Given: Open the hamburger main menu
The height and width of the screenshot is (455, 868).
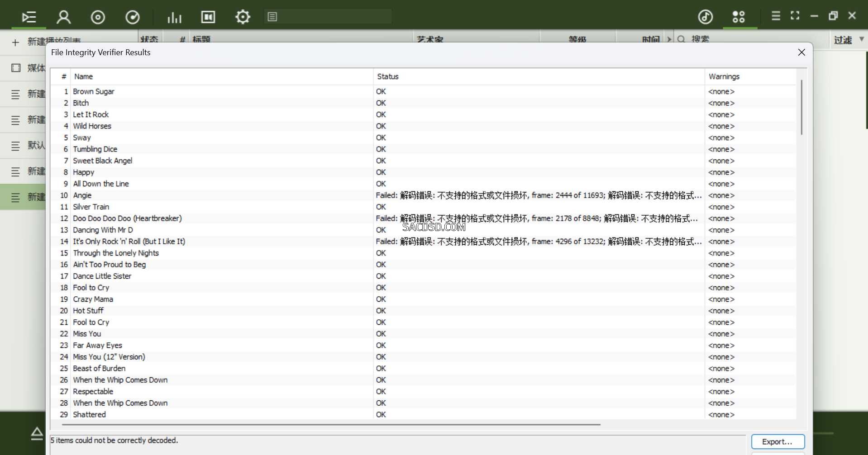Looking at the screenshot, I should (776, 16).
